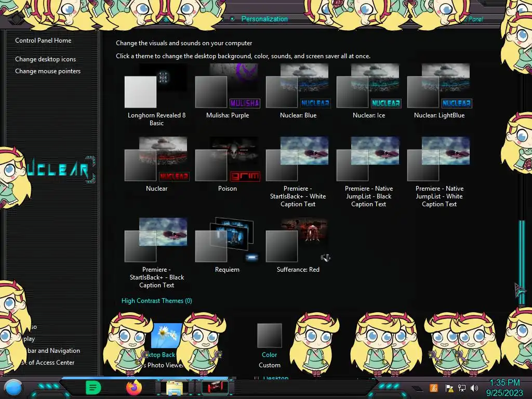
Task: Open Desktop Background daisy icon
Action: [166, 336]
